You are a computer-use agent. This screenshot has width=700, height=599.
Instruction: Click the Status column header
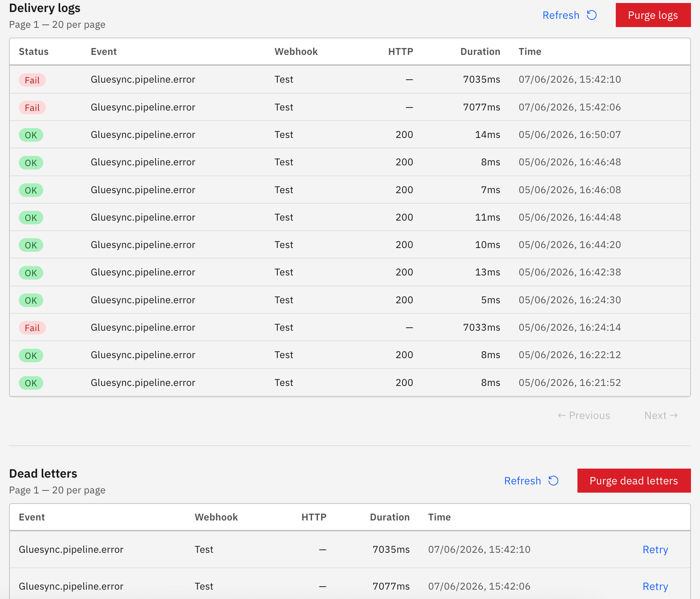(x=34, y=51)
